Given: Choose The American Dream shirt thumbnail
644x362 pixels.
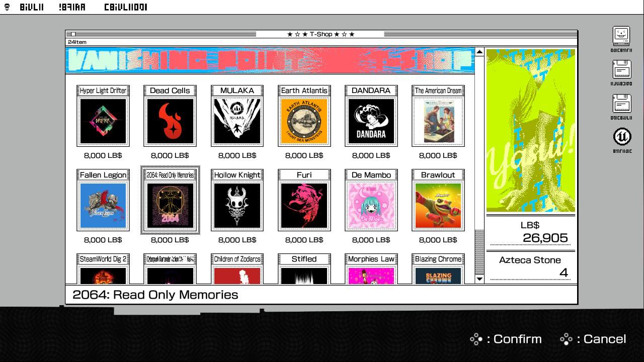Looking at the screenshot, I should click(x=438, y=121).
